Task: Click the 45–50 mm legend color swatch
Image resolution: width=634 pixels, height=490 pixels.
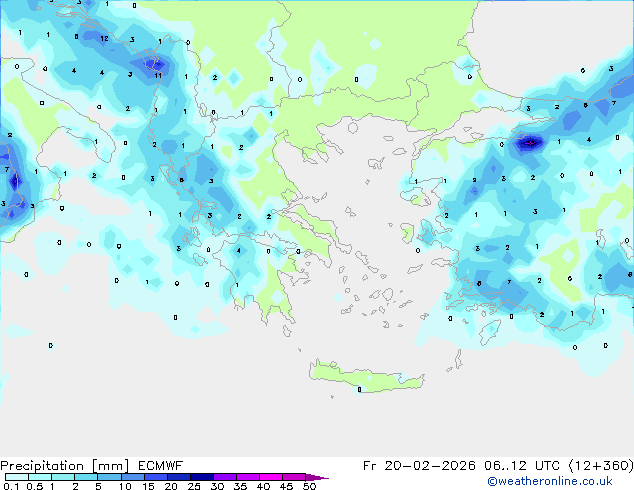Action: point(294,477)
